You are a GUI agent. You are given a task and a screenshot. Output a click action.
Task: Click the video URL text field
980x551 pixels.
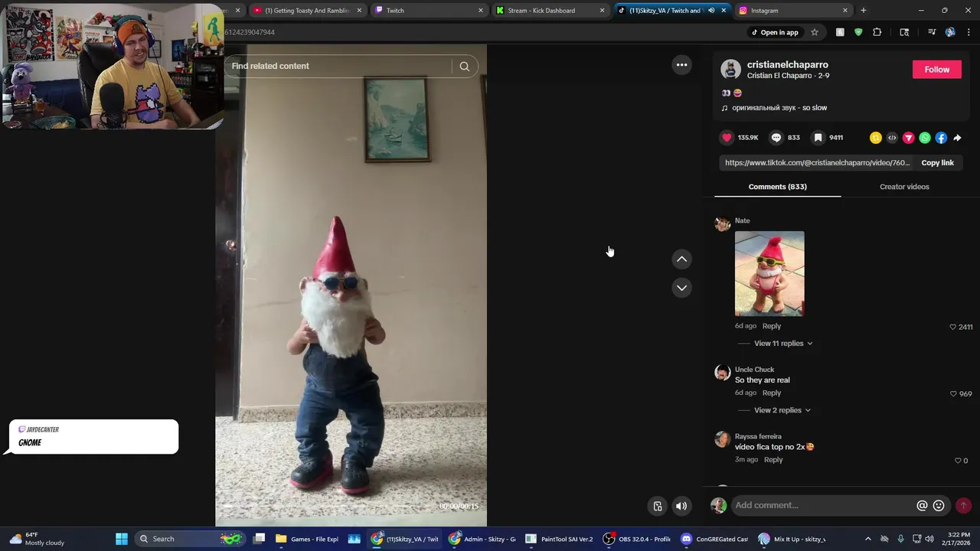click(x=817, y=163)
